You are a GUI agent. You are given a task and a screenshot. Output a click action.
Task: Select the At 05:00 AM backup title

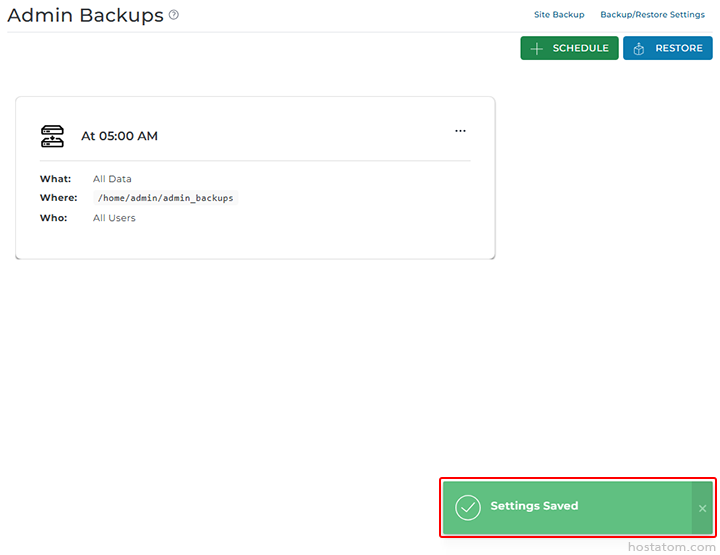pyautogui.click(x=119, y=136)
